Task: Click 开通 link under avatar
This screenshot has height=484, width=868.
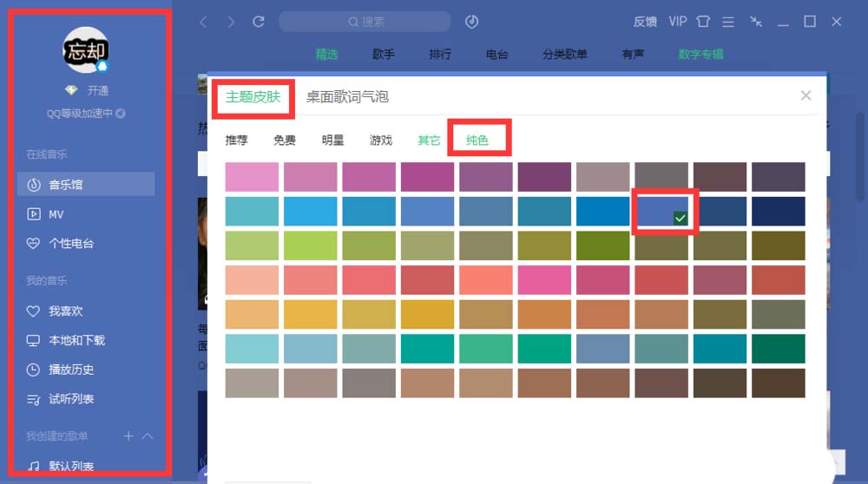Action: coord(97,90)
